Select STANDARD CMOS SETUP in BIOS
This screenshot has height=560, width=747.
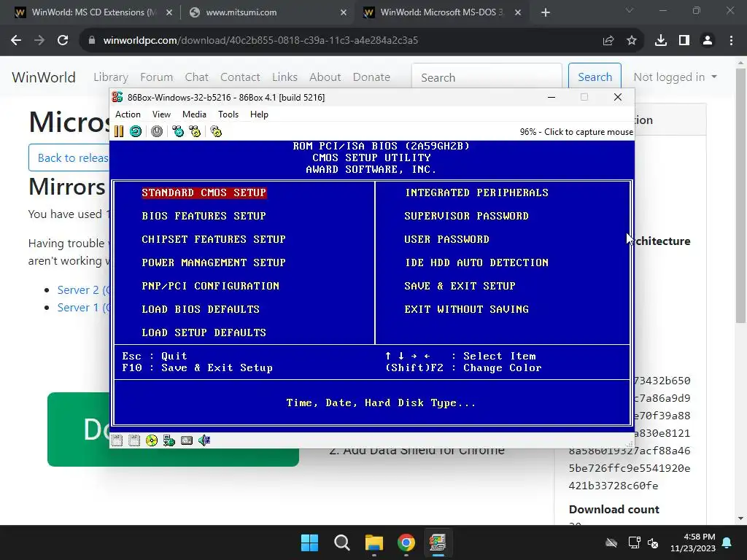[x=204, y=192]
